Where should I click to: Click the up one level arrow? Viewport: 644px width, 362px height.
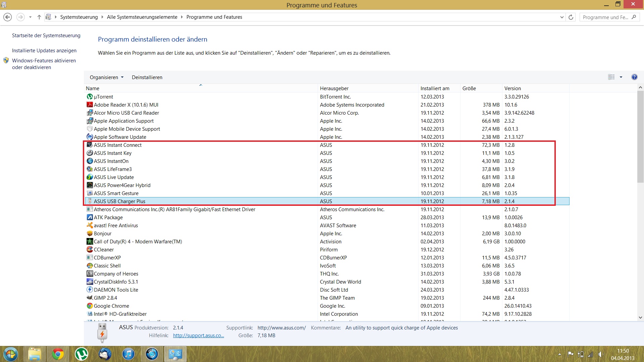click(39, 17)
